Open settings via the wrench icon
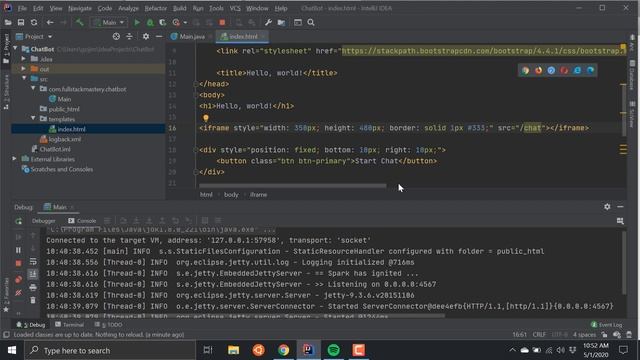 point(268,22)
